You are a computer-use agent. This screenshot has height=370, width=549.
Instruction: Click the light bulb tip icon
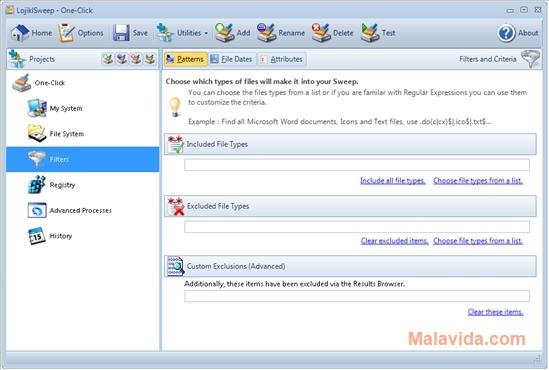pos(175,107)
